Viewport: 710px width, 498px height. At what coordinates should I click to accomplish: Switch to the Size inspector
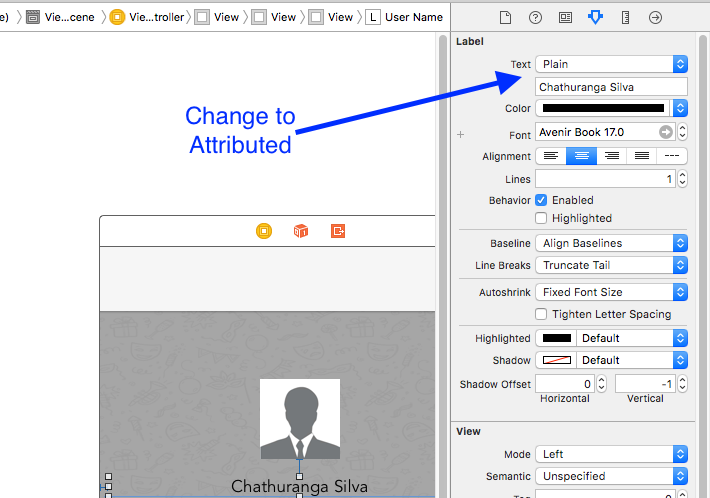[625, 17]
